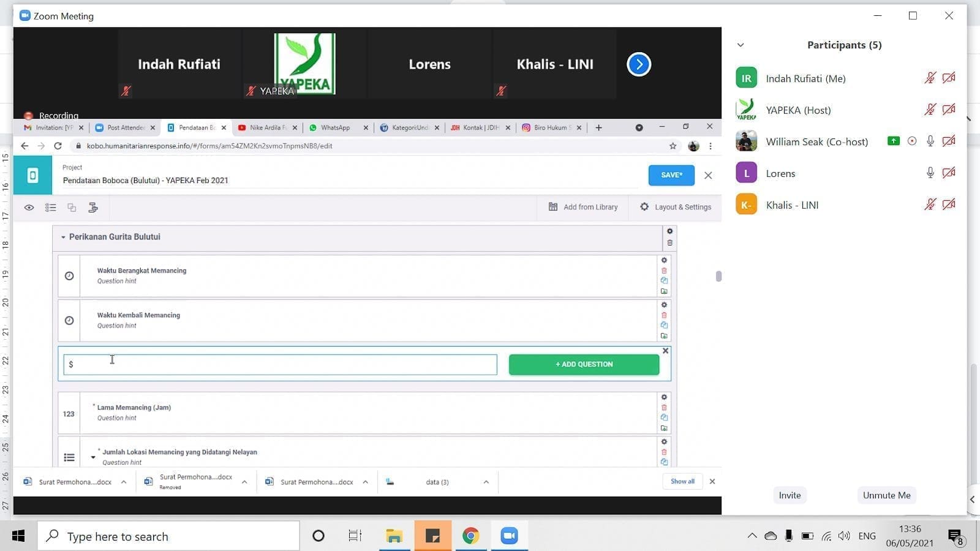Click the new question name input field
The image size is (980, 551).
pos(281,365)
